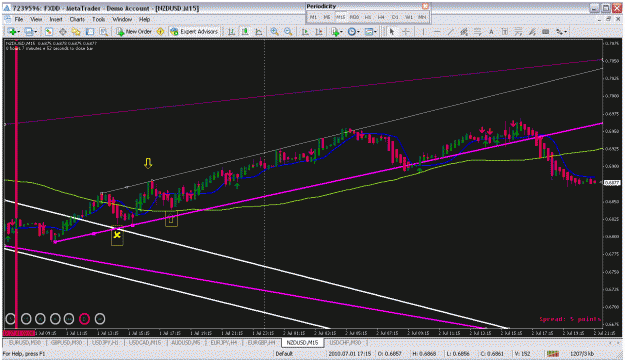Switch to the GBPUSD,M30 chart tab
625x360 pixels.
(x=66, y=342)
